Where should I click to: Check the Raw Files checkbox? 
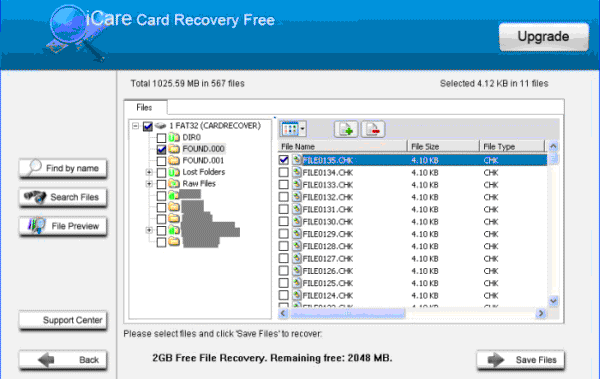[x=161, y=184]
